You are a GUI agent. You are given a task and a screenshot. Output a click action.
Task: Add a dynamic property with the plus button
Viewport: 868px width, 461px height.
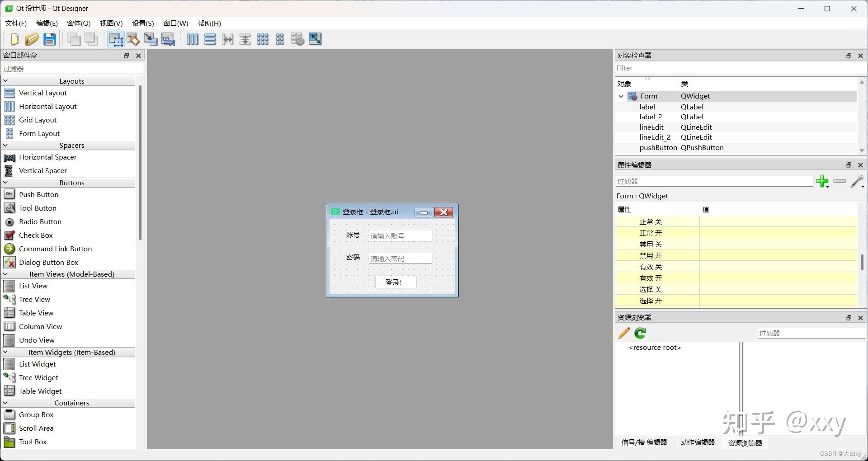(x=822, y=181)
